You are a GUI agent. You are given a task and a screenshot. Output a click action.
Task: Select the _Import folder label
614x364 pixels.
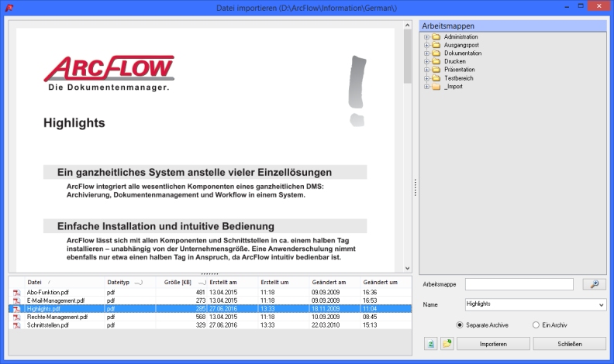pos(453,87)
